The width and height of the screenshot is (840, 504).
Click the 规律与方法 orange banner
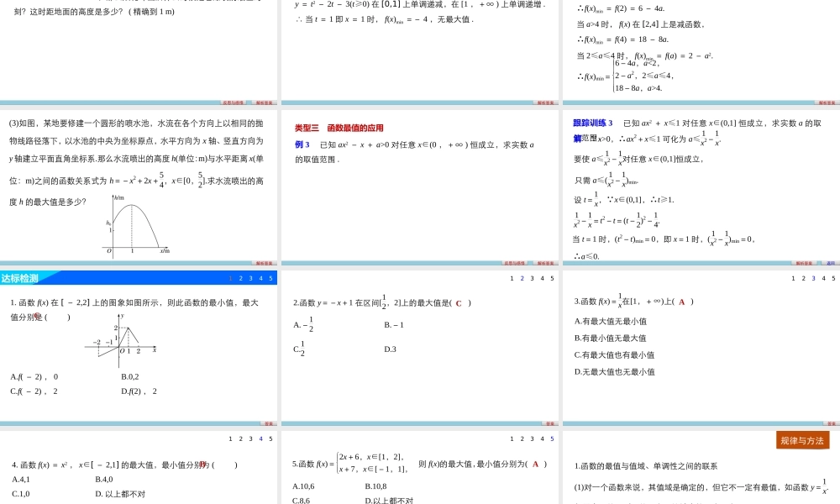point(802,439)
